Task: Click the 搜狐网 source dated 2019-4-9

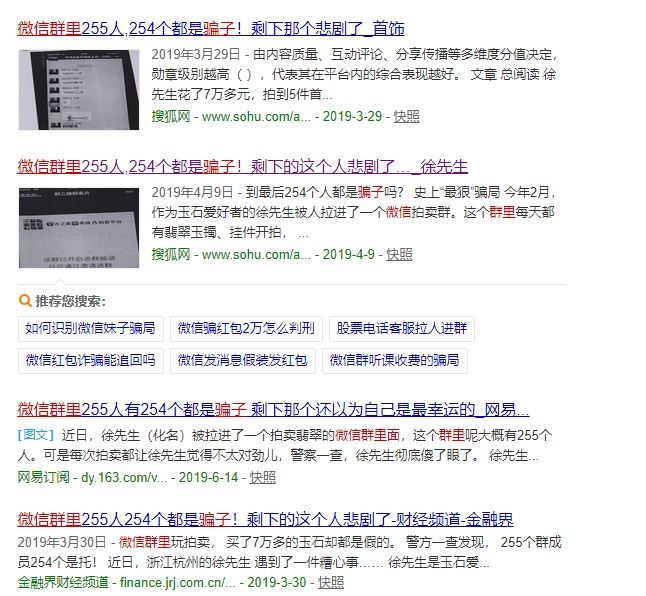Action: (171, 255)
